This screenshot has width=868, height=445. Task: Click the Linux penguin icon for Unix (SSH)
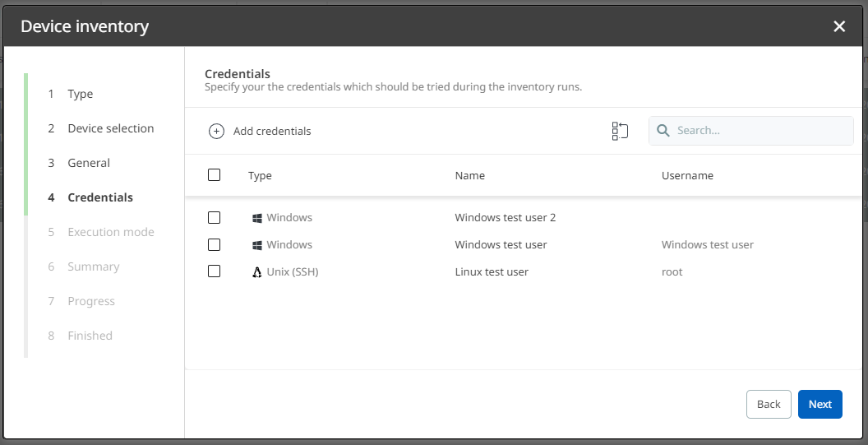click(257, 272)
